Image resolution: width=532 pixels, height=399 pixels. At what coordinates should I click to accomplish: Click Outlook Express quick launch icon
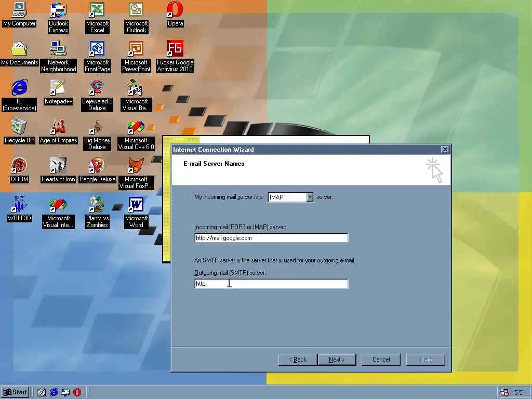tap(65, 392)
